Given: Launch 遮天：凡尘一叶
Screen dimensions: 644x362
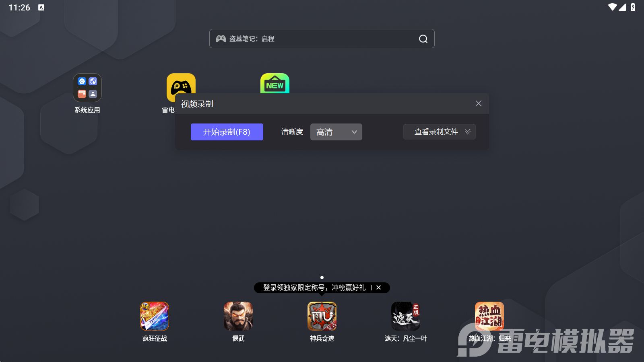Looking at the screenshot, I should coord(405,316).
